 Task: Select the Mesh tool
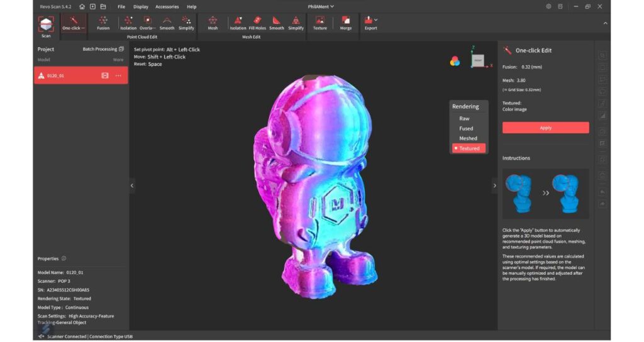pyautogui.click(x=213, y=23)
